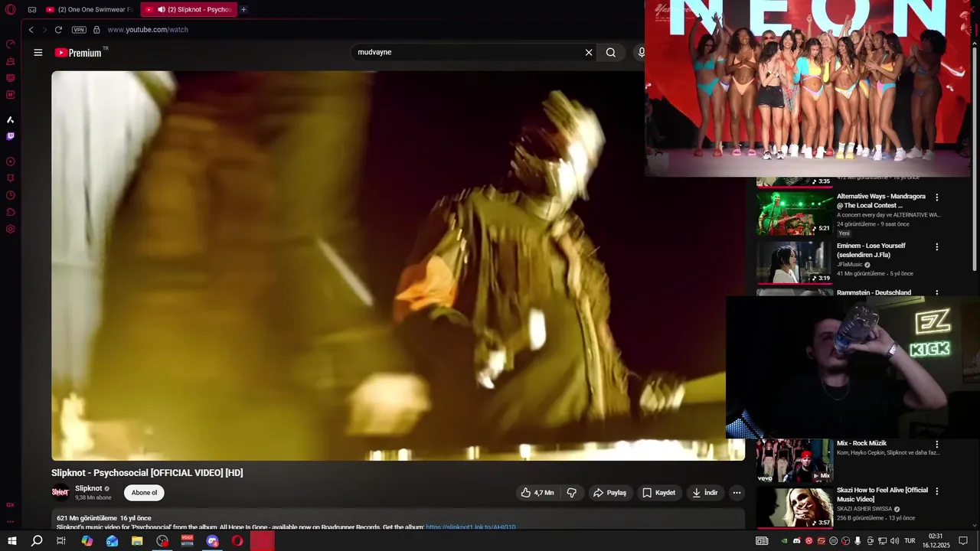Open NVIDIA tray icon
Image resolution: width=980 pixels, height=551 pixels.
pos(784,541)
